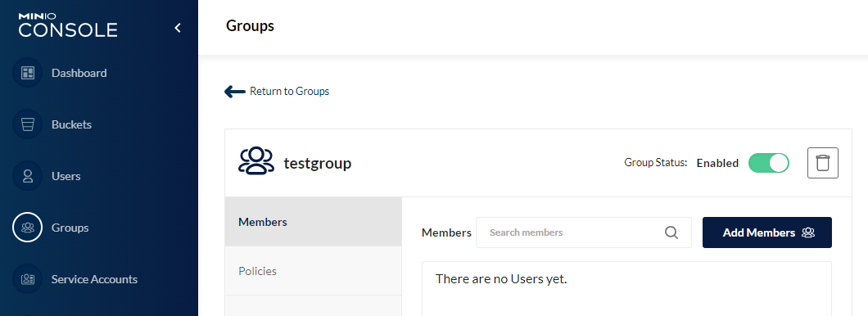Go to the Buckets menu label
The image size is (868, 316).
[x=71, y=124]
